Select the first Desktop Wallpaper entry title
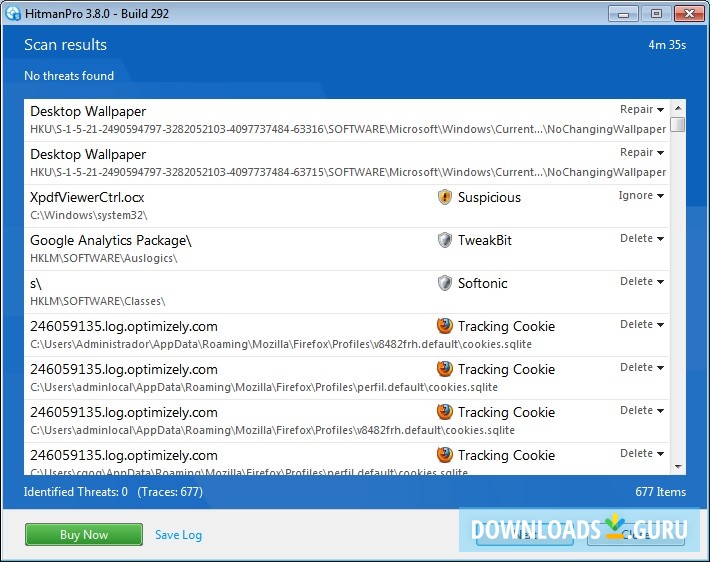Screen dimensions: 710x562 tap(88, 111)
